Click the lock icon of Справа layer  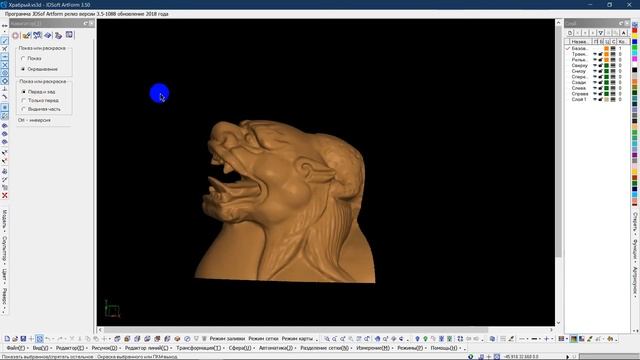pos(600,94)
